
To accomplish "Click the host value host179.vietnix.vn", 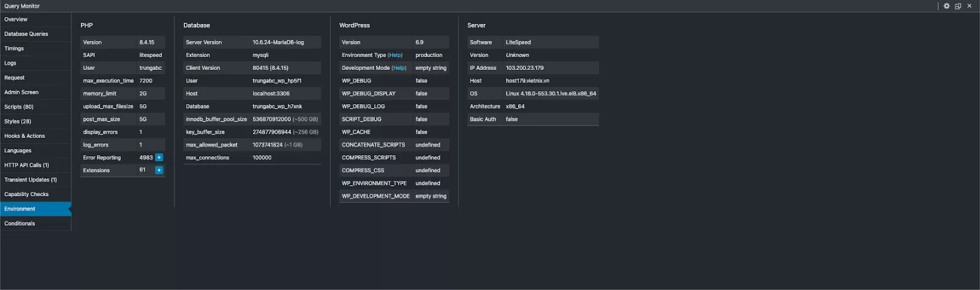I will [x=527, y=81].
